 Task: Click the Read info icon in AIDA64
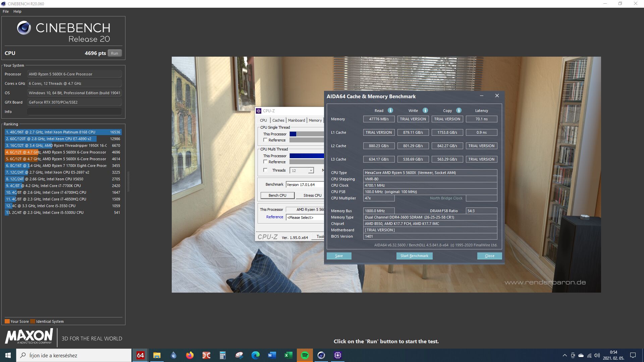click(x=390, y=110)
